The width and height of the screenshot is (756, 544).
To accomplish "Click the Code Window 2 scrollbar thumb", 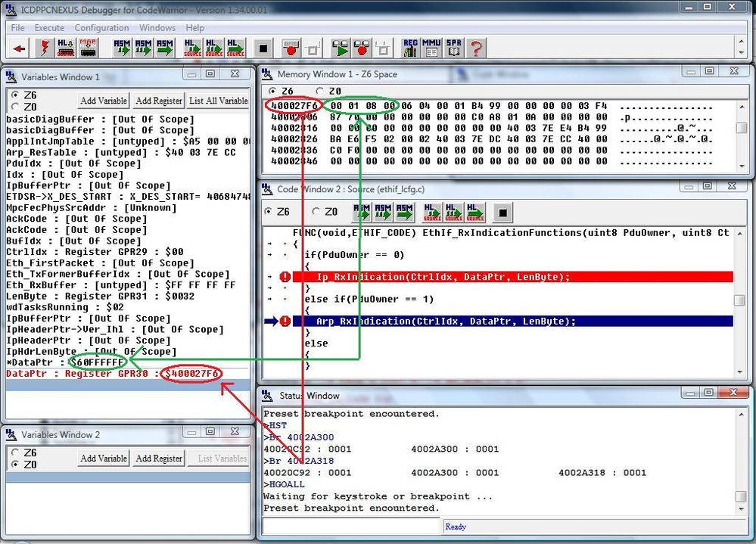I will point(739,300).
